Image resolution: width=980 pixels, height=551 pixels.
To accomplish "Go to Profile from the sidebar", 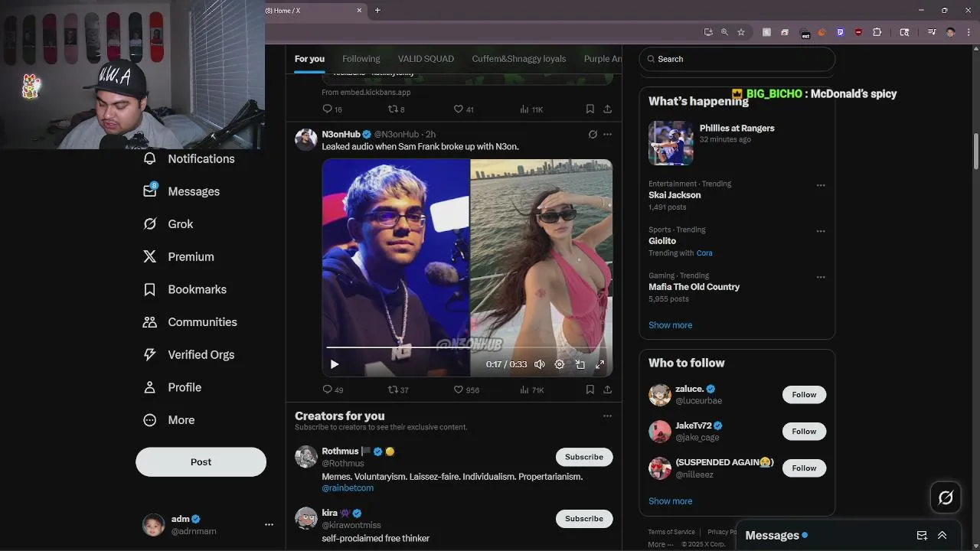I will 172,387.
